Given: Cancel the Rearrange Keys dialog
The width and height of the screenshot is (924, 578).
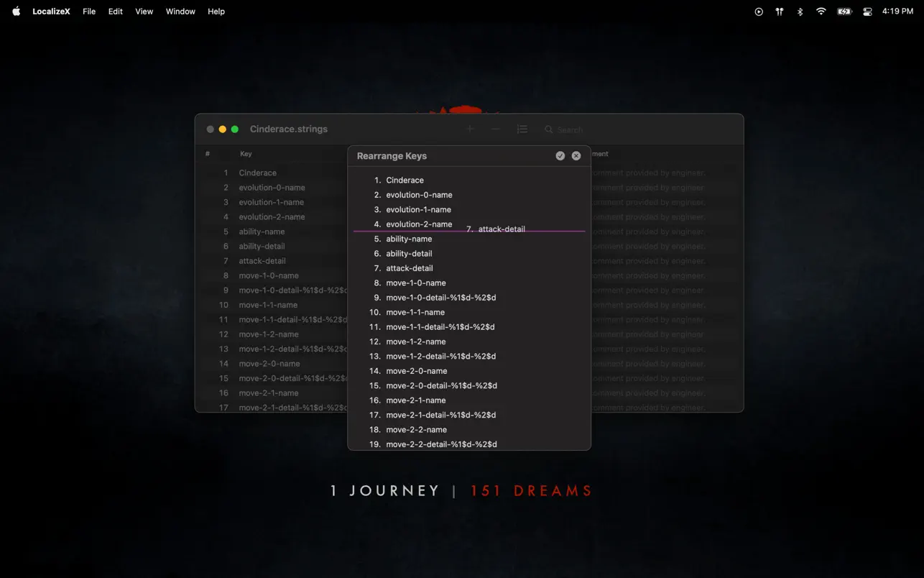Looking at the screenshot, I should pos(576,155).
